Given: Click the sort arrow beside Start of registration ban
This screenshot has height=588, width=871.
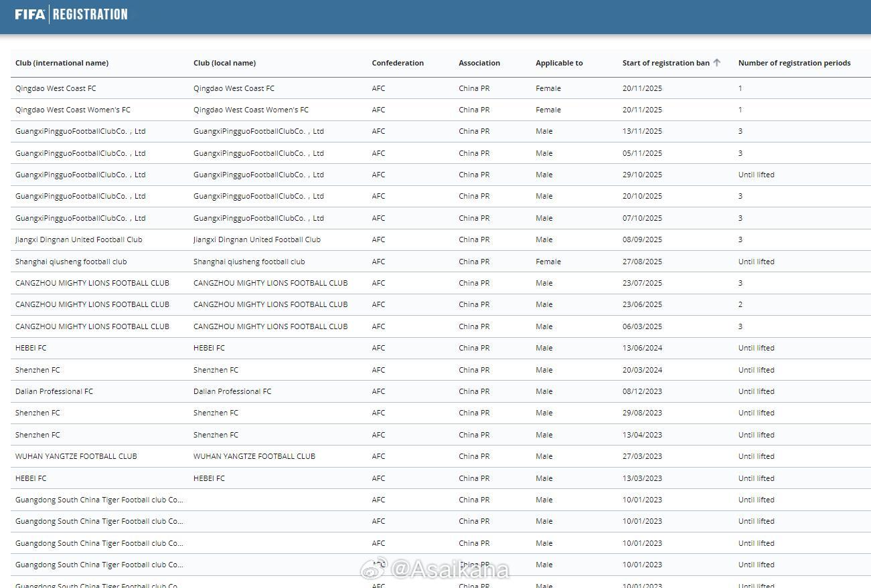Looking at the screenshot, I should pos(717,63).
